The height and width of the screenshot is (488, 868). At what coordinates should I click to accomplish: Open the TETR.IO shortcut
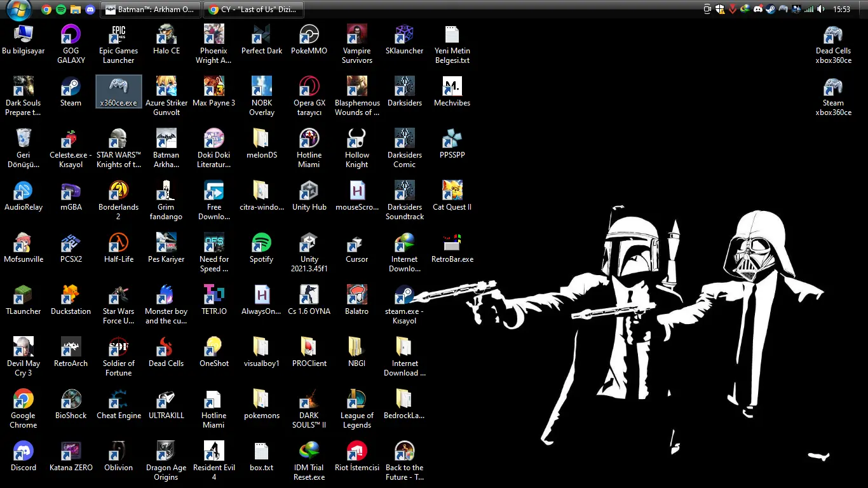click(214, 300)
